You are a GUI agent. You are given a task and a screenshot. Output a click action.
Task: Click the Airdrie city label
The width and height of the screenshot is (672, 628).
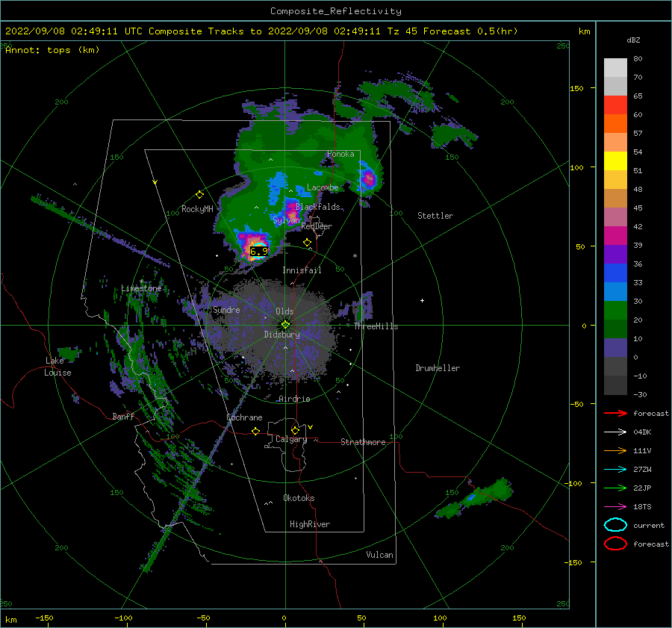tap(294, 399)
